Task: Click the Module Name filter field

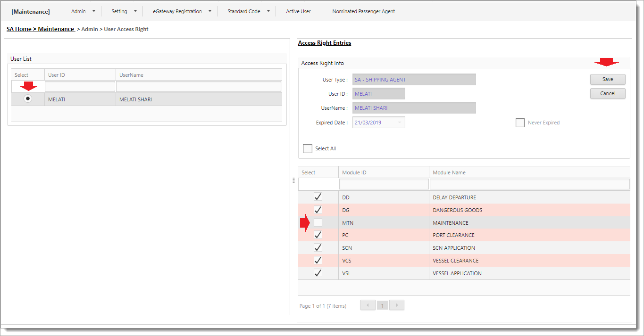Action: point(529,184)
